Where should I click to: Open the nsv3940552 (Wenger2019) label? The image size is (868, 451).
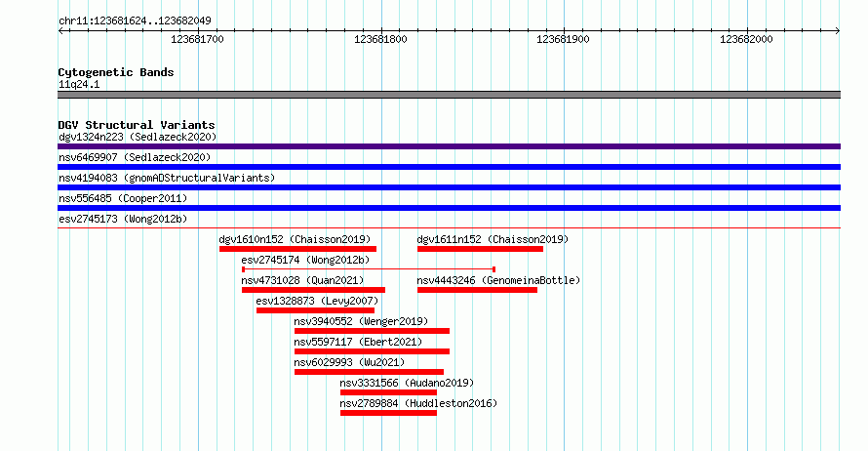coord(361,321)
